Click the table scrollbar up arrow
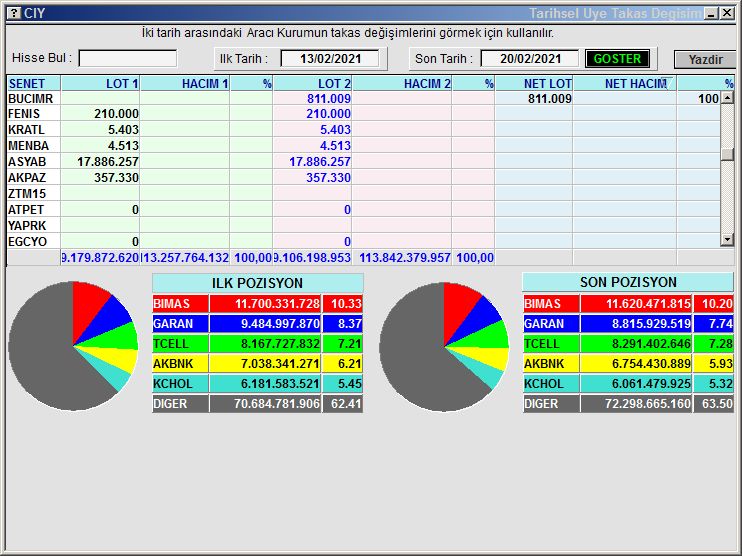This screenshot has width=742, height=556. point(727,98)
